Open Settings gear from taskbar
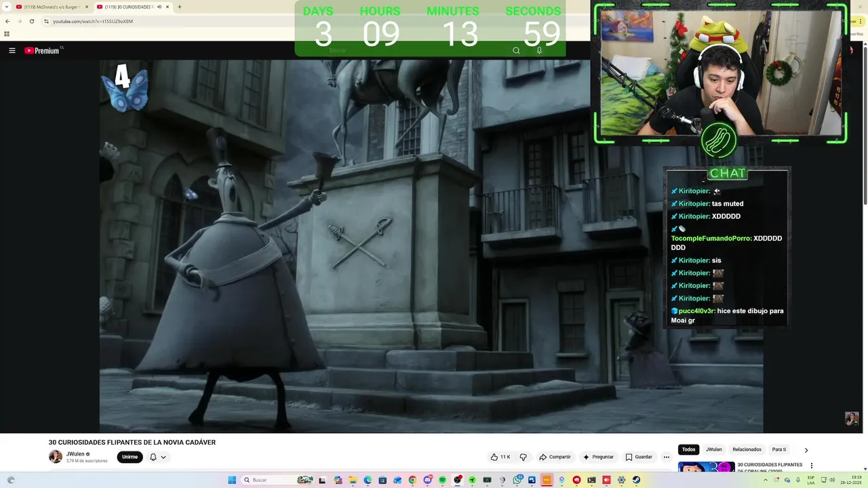 [621, 480]
